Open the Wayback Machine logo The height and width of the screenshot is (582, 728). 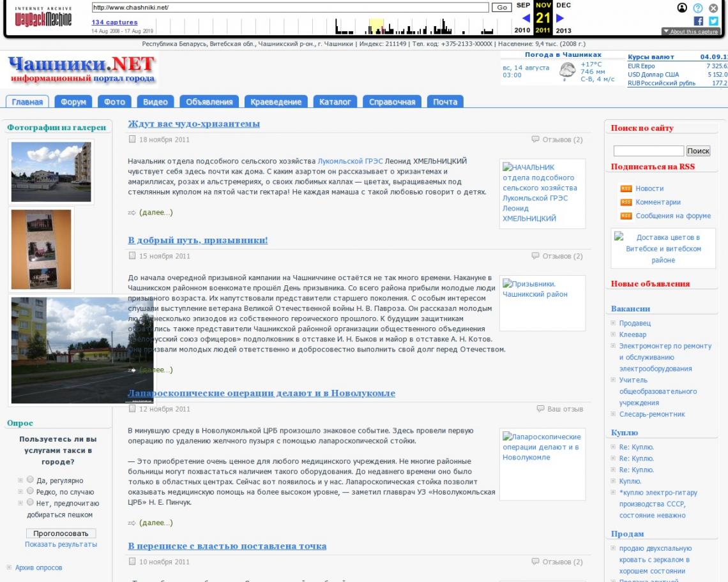click(43, 18)
